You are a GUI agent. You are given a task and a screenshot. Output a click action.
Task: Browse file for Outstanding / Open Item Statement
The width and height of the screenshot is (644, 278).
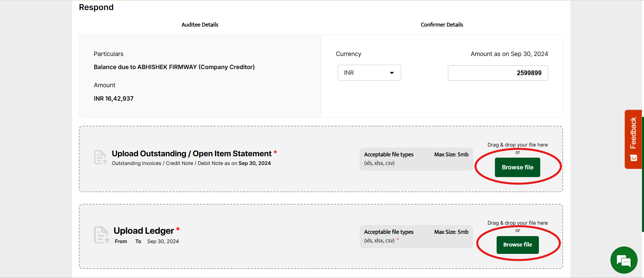point(517,167)
